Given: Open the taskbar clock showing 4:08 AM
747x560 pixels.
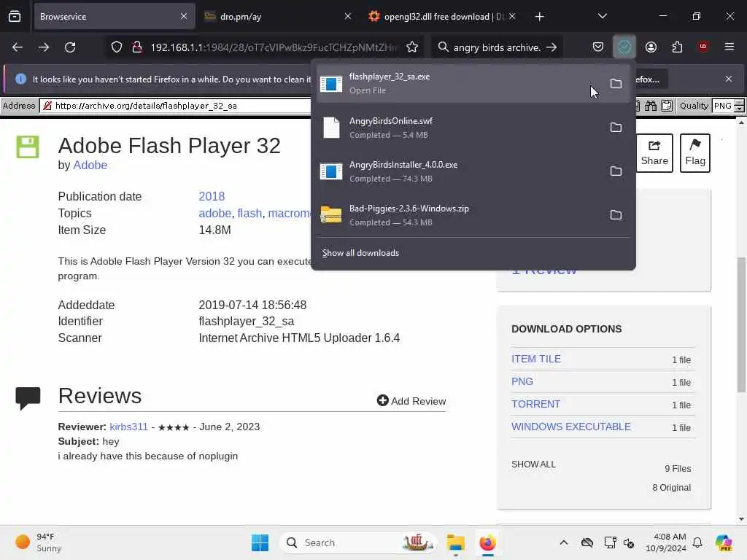Looking at the screenshot, I should [x=665, y=542].
